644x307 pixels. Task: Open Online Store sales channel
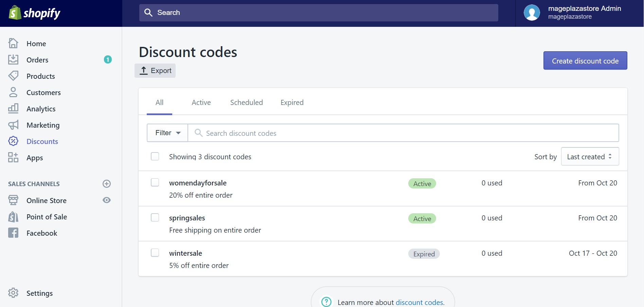coord(47,200)
